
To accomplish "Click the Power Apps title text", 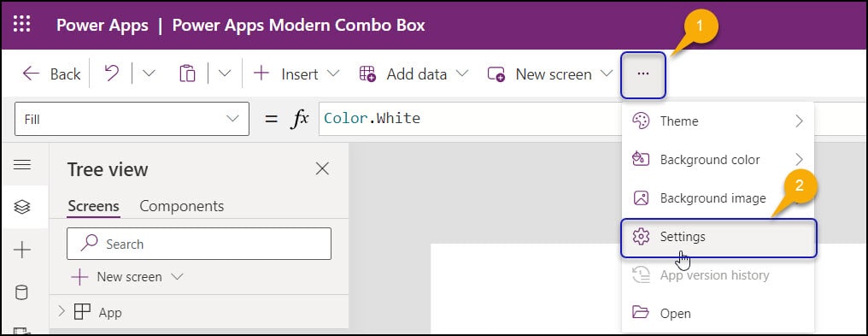I will pos(103,26).
